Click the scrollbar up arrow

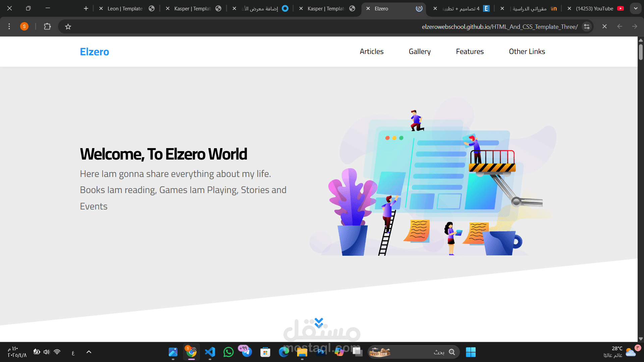(641, 40)
